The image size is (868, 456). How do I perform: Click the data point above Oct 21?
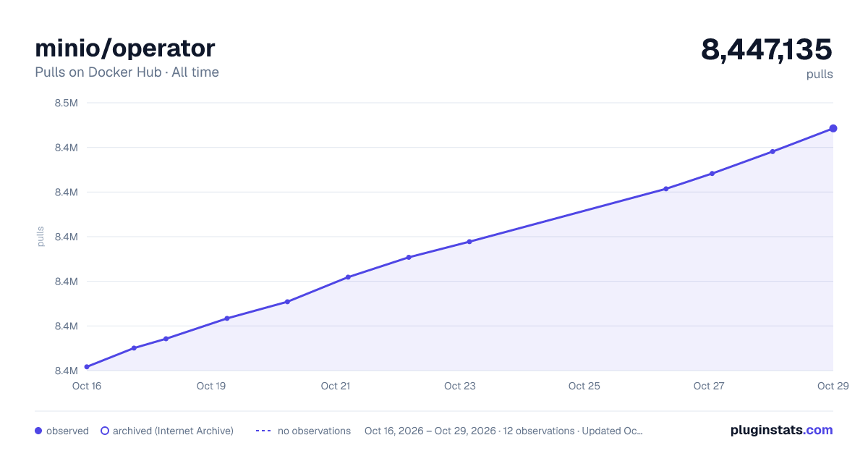(348, 277)
